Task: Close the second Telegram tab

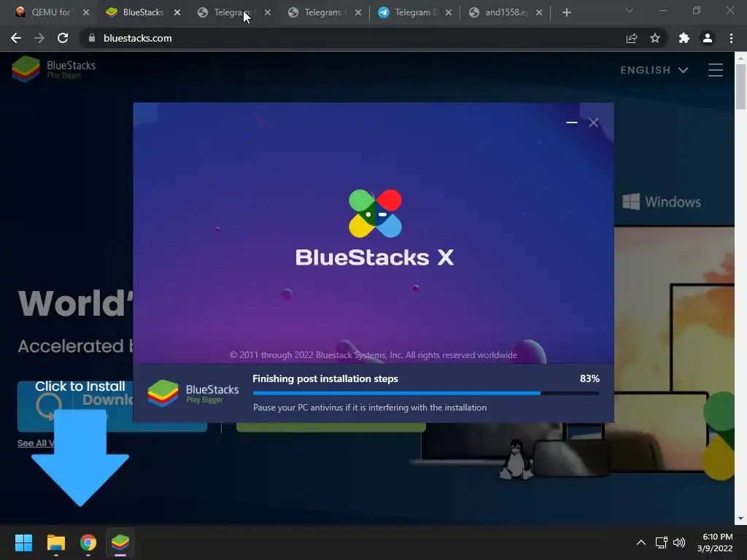Action: tap(358, 12)
